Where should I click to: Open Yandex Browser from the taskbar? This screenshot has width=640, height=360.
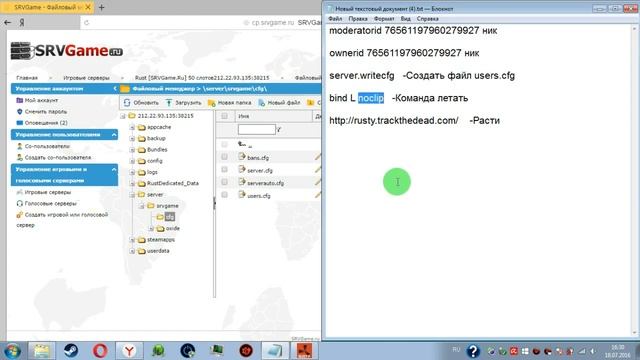click(x=129, y=351)
